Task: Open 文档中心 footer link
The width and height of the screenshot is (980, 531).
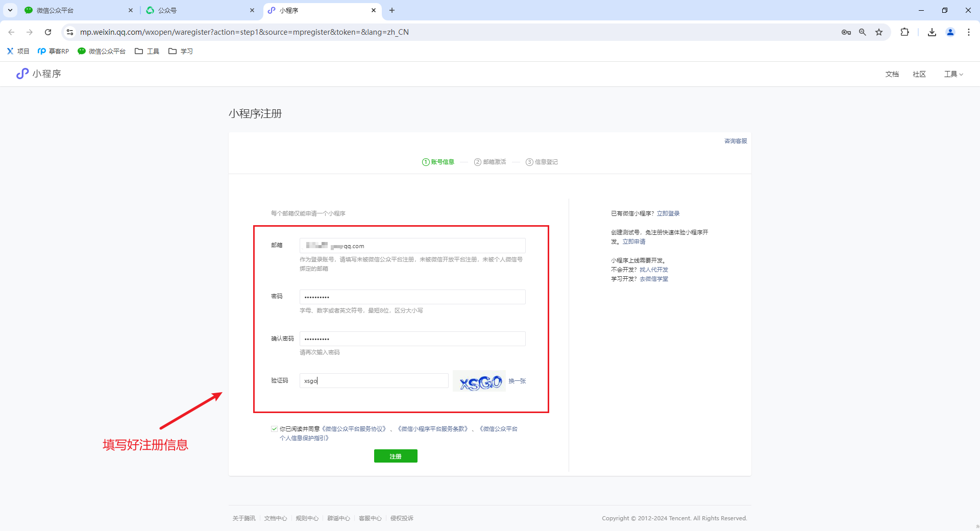Action: pyautogui.click(x=276, y=518)
